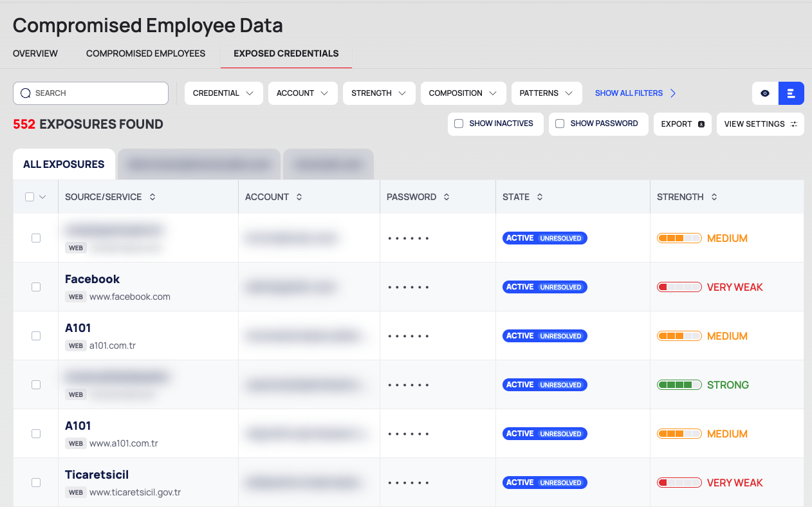Sort by Strength column arrows
Image resolution: width=812 pixels, height=507 pixels.
[714, 197]
